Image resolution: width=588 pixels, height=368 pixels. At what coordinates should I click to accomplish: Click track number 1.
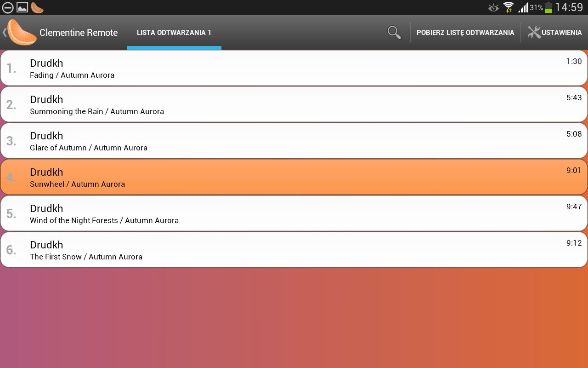click(x=11, y=69)
